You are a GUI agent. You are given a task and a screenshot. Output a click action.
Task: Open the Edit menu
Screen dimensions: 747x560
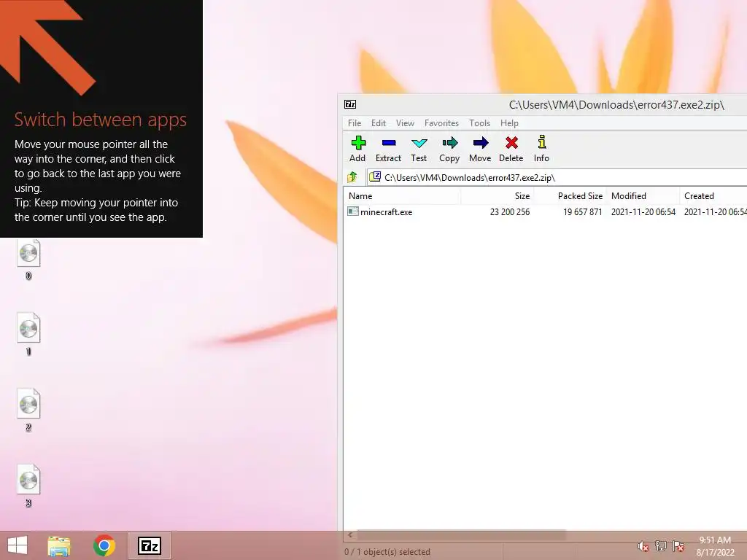379,122
